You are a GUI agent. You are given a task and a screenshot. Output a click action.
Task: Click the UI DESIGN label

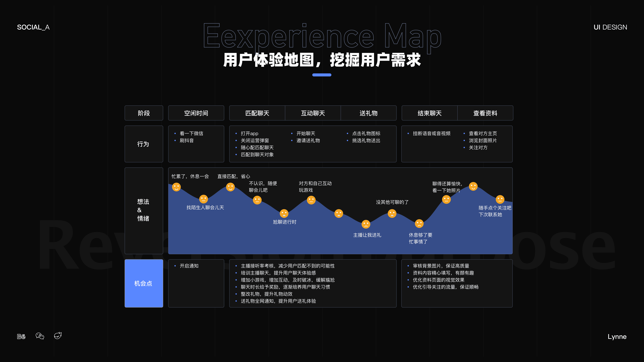(x=610, y=27)
